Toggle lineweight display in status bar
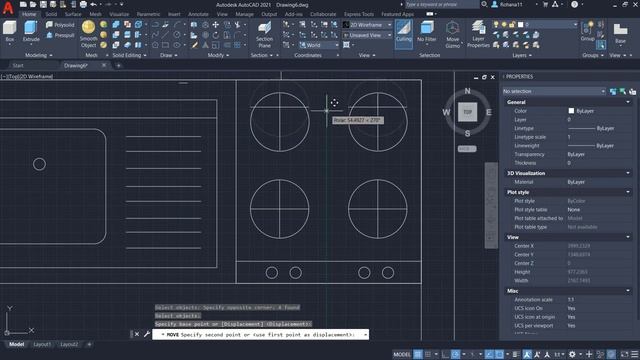 coord(516,354)
